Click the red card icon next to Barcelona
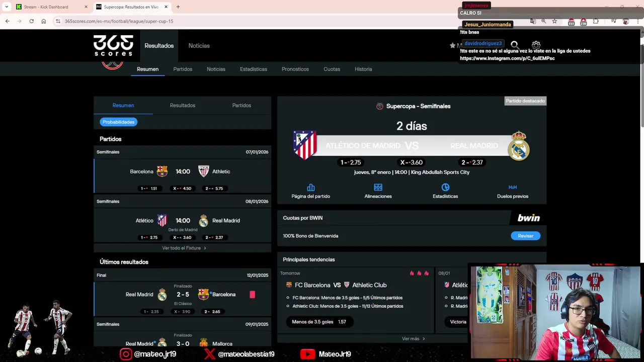 pos(252,295)
